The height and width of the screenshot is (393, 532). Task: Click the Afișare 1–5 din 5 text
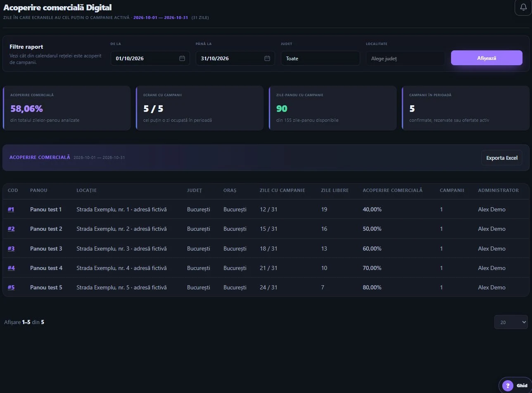24,322
